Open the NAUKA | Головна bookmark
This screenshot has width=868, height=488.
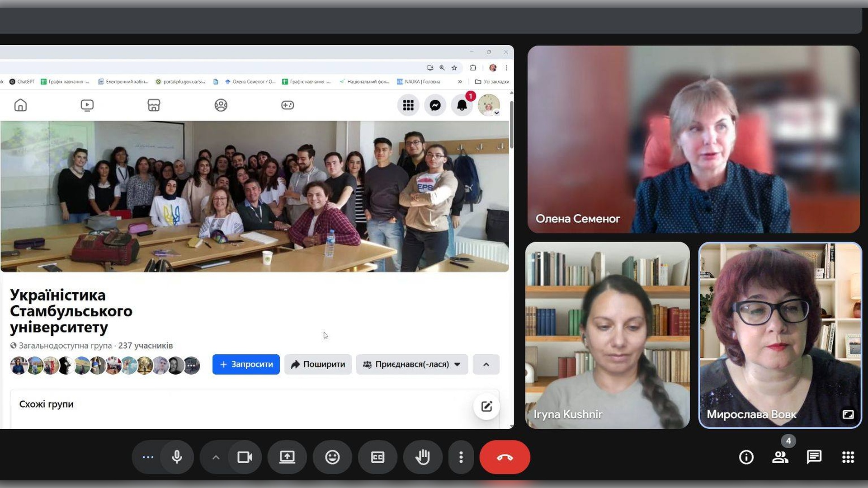419,82
